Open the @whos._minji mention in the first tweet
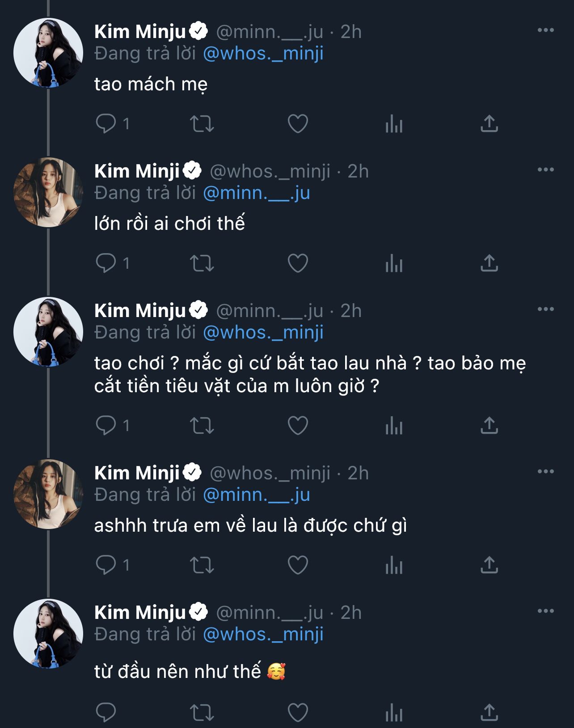The height and width of the screenshot is (728, 574). pyautogui.click(x=263, y=54)
